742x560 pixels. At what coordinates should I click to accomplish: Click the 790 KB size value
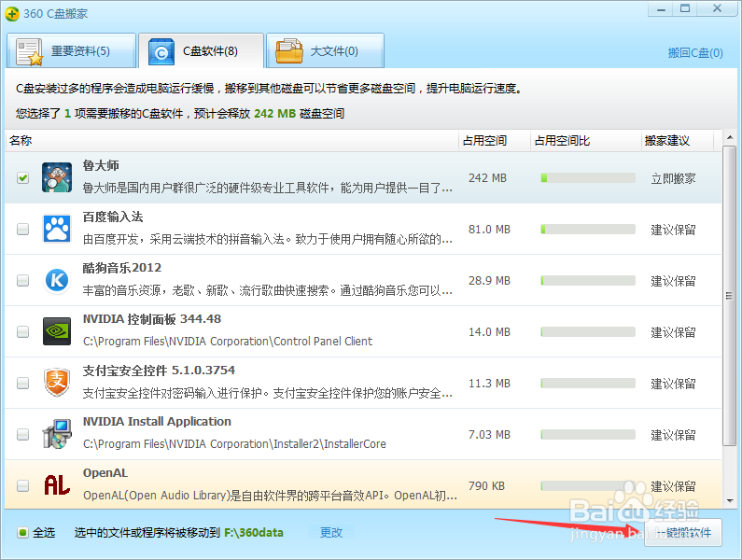[486, 485]
